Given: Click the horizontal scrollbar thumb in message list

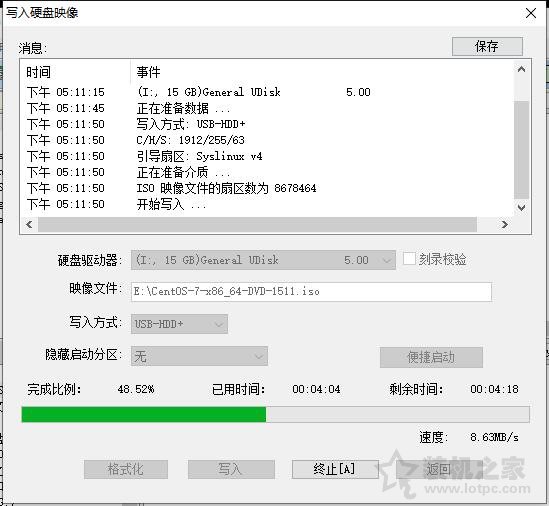Looking at the screenshot, I should [257, 224].
